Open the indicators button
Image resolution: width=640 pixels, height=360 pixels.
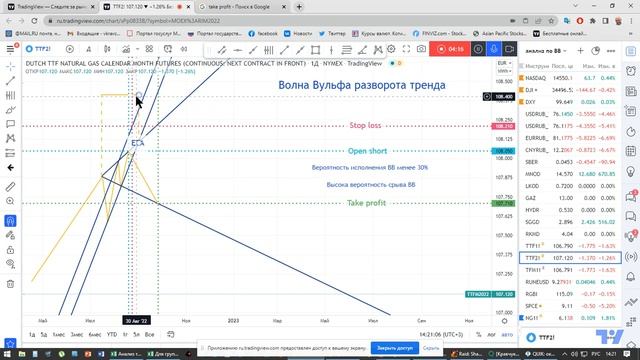click(x=126, y=49)
